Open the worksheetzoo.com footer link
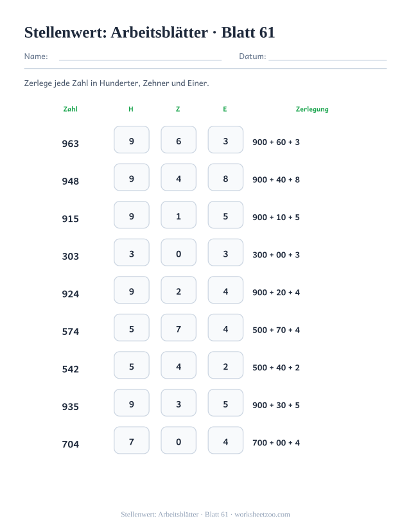411x532 pixels. (x=263, y=515)
